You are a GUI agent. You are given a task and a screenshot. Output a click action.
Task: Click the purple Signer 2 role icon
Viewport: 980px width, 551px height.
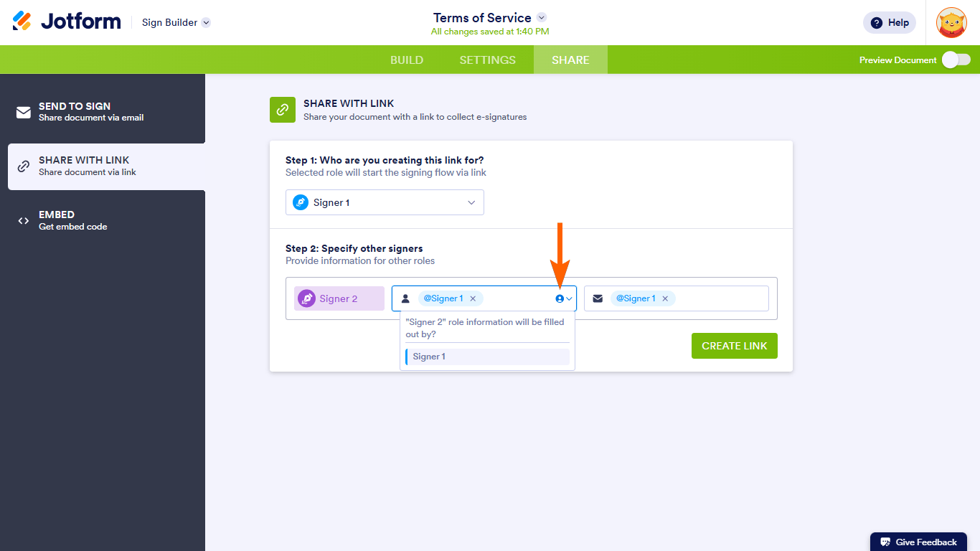(306, 298)
